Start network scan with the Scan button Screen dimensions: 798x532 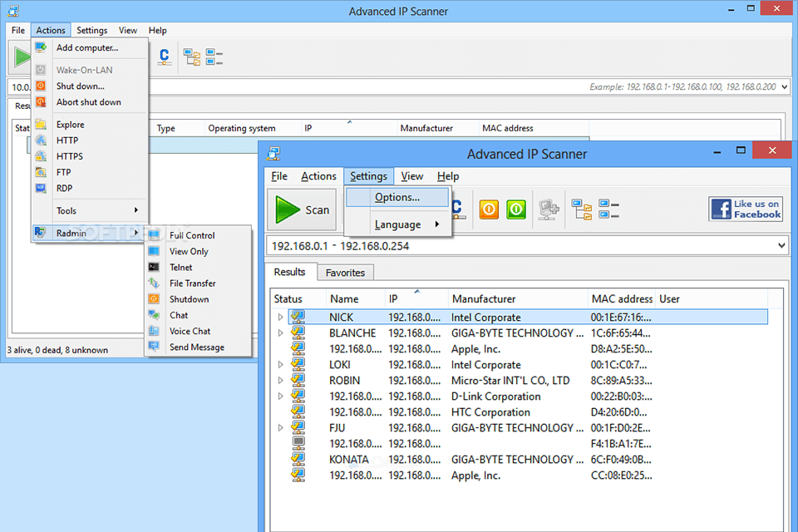tap(302, 209)
